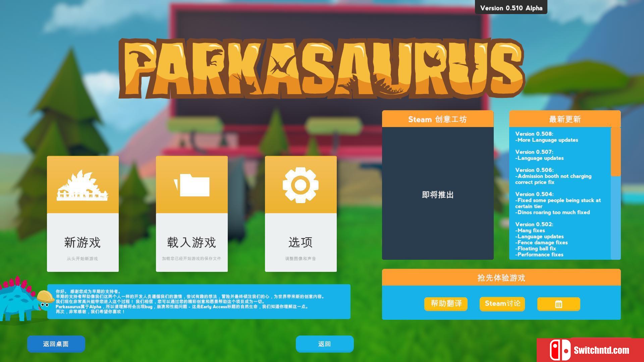Screen dimensions: 644x362
Task: Click the 调整图像和声音 subtitle
Action: pos(301,258)
